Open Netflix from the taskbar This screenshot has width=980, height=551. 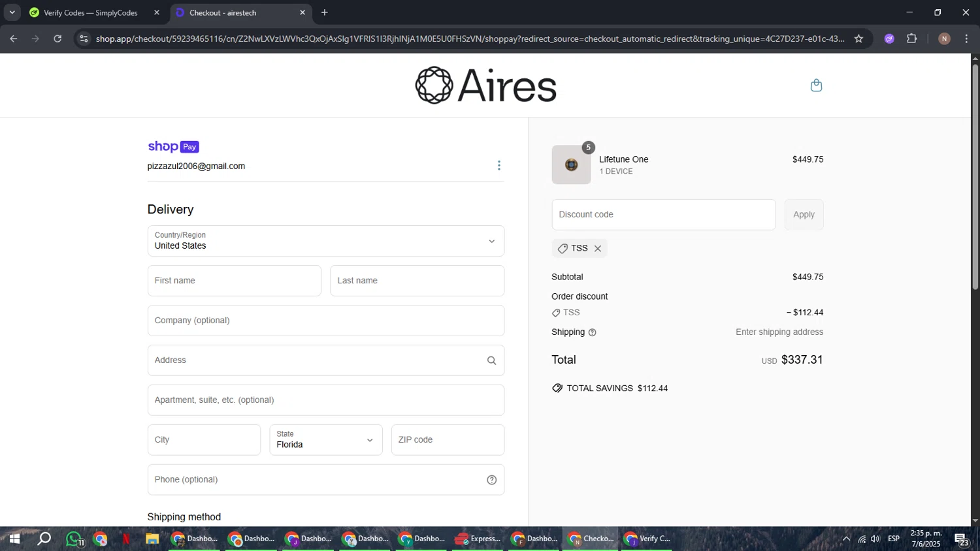(126, 539)
